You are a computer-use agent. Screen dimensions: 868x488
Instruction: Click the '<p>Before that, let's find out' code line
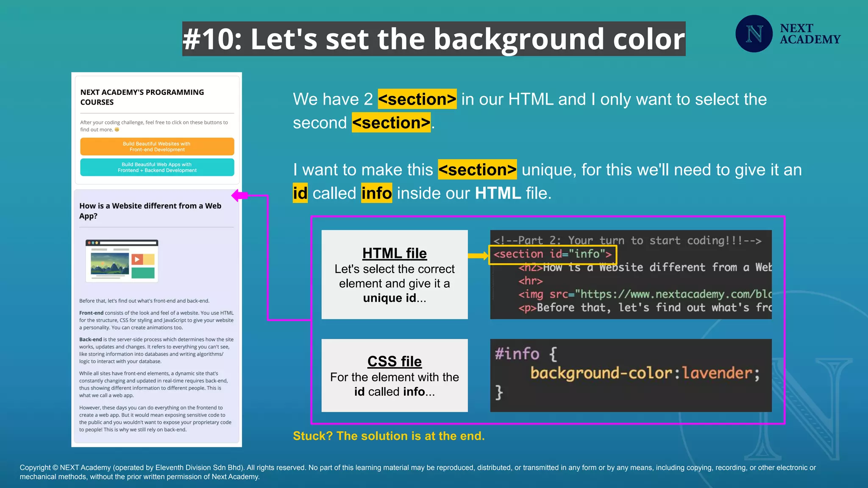pyautogui.click(x=645, y=308)
